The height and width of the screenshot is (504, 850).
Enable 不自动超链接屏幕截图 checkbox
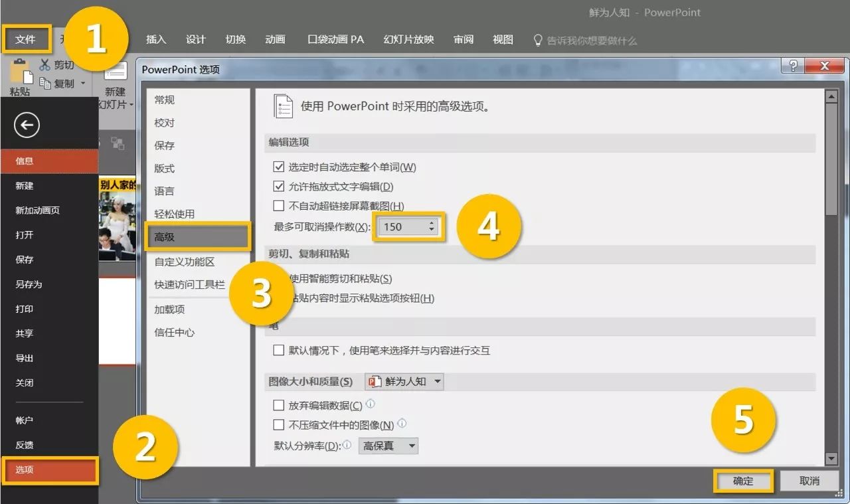pyautogui.click(x=279, y=206)
